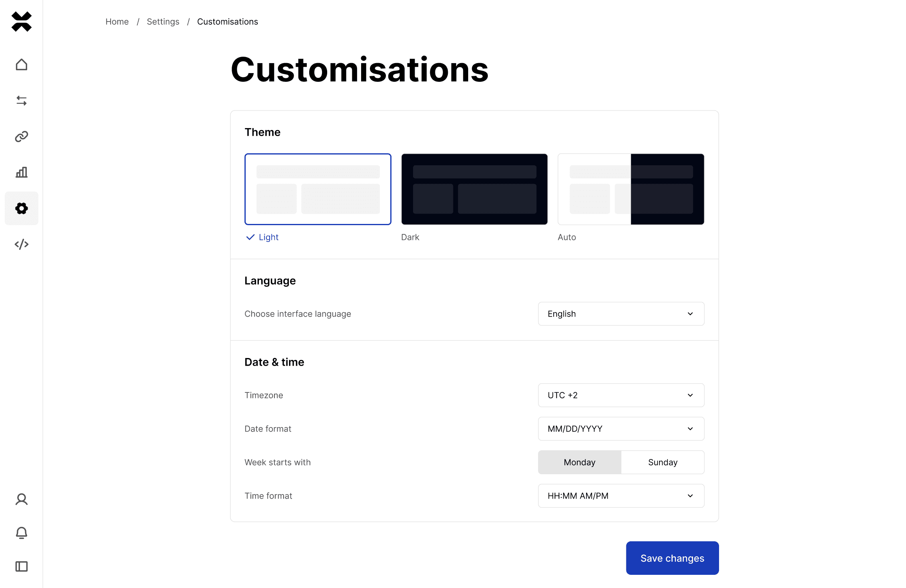Select the Dark theme preview
The width and height of the screenshot is (906, 588).
[x=474, y=189]
